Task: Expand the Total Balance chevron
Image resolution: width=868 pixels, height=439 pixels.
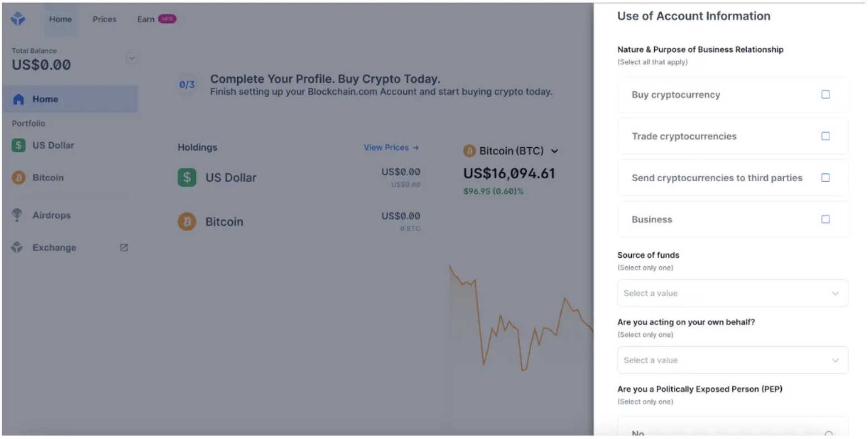Action: [x=132, y=58]
